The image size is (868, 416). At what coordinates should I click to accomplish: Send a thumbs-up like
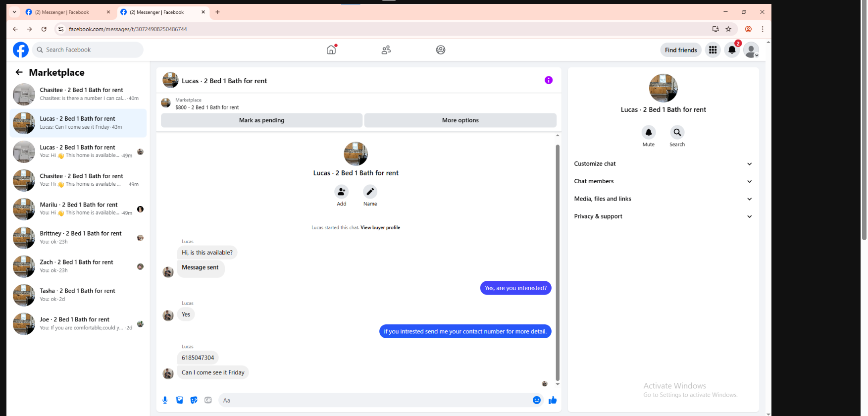[x=553, y=400]
